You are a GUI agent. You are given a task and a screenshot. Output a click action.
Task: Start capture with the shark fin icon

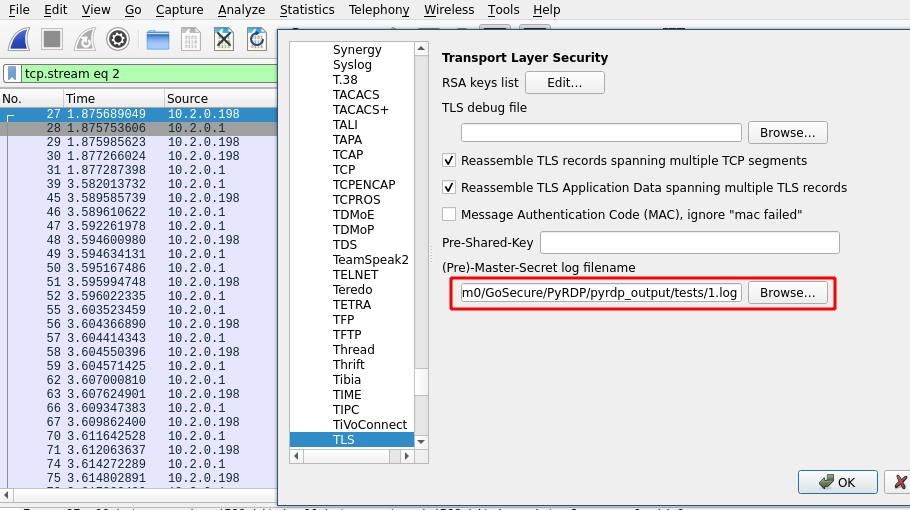[19, 39]
